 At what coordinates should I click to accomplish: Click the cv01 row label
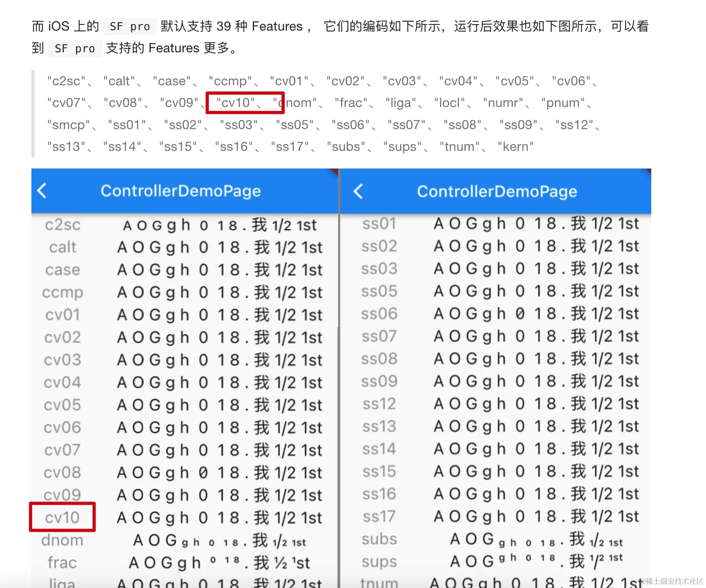pos(63,315)
